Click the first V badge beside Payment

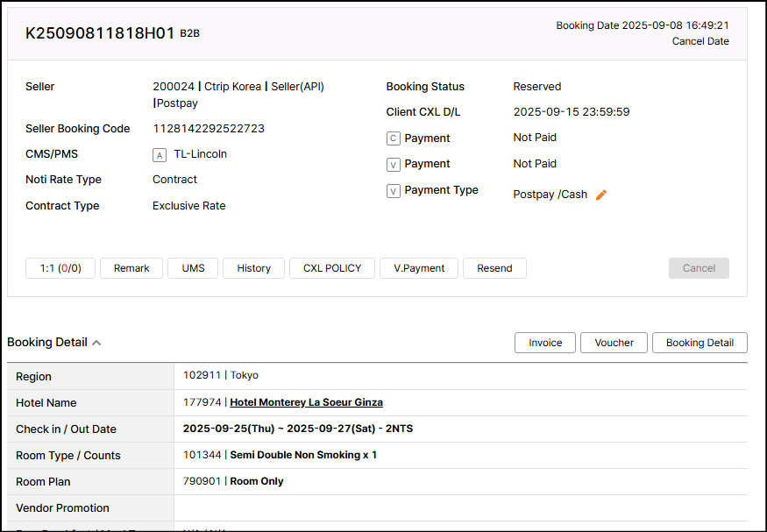(x=394, y=165)
